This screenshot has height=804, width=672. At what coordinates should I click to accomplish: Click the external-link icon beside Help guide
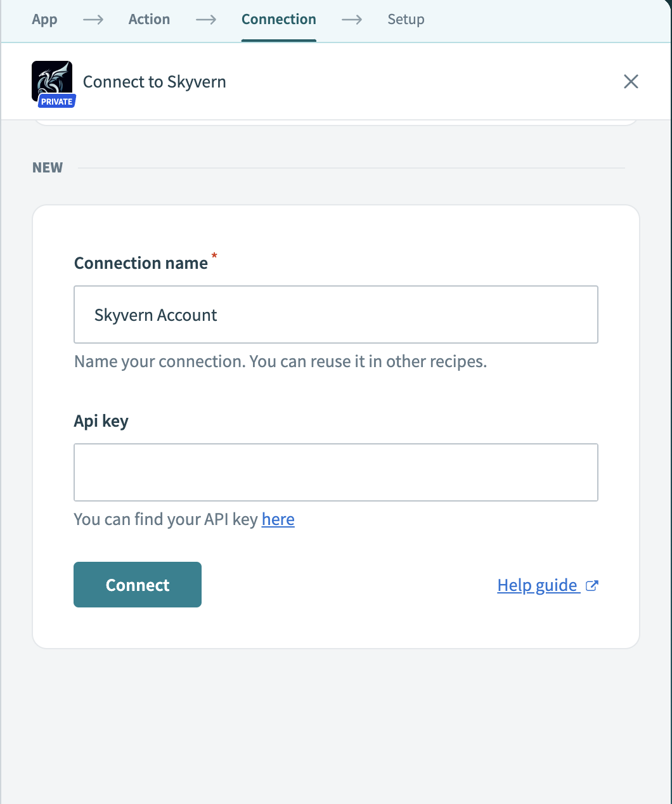tap(592, 585)
